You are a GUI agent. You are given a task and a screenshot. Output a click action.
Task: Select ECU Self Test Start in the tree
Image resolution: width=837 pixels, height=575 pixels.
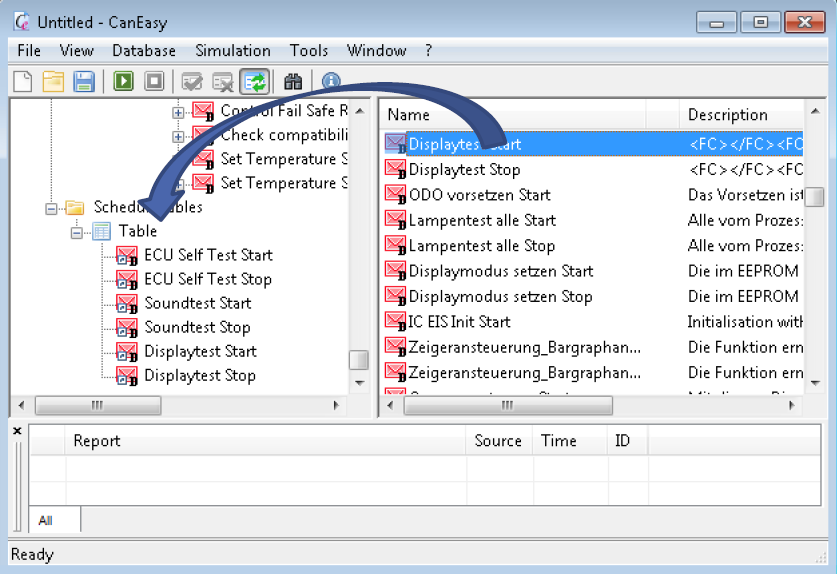pos(207,255)
